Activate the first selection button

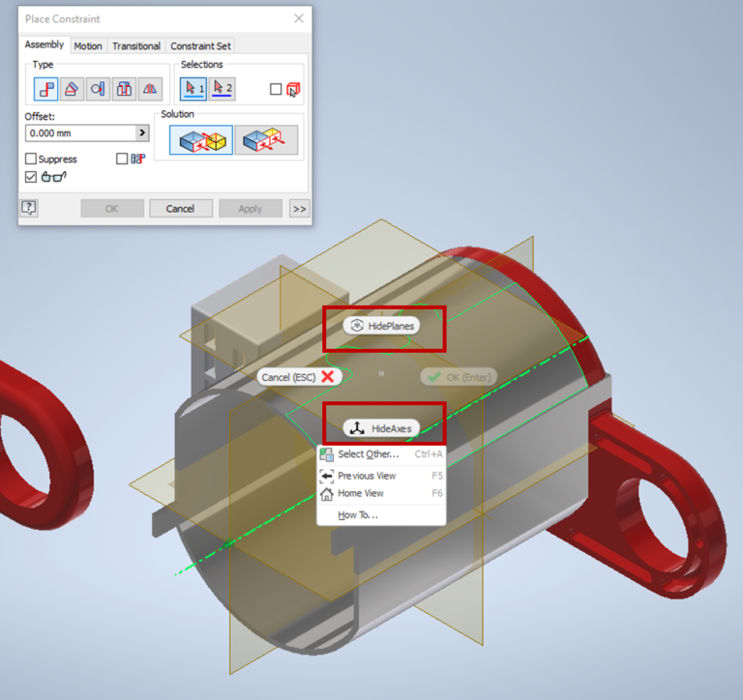point(193,89)
